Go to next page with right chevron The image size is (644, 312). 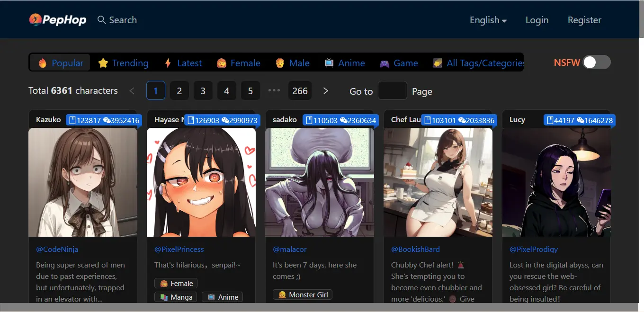coord(326,91)
